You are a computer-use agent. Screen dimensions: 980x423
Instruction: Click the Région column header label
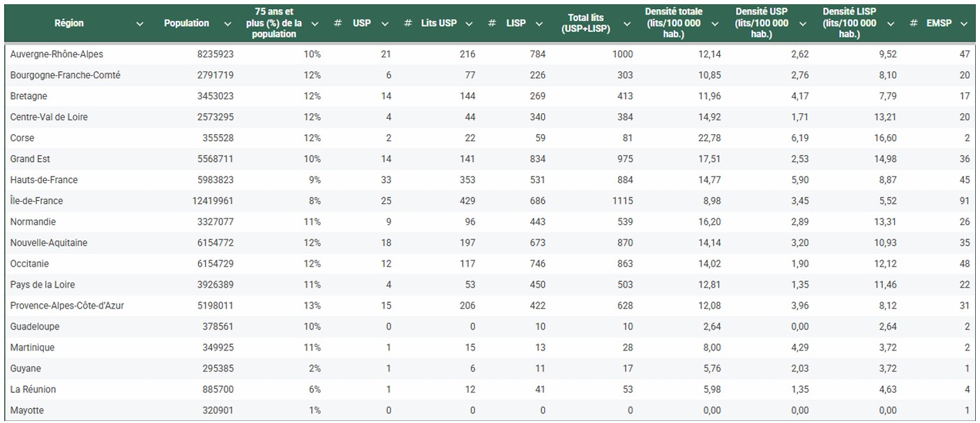(x=69, y=23)
